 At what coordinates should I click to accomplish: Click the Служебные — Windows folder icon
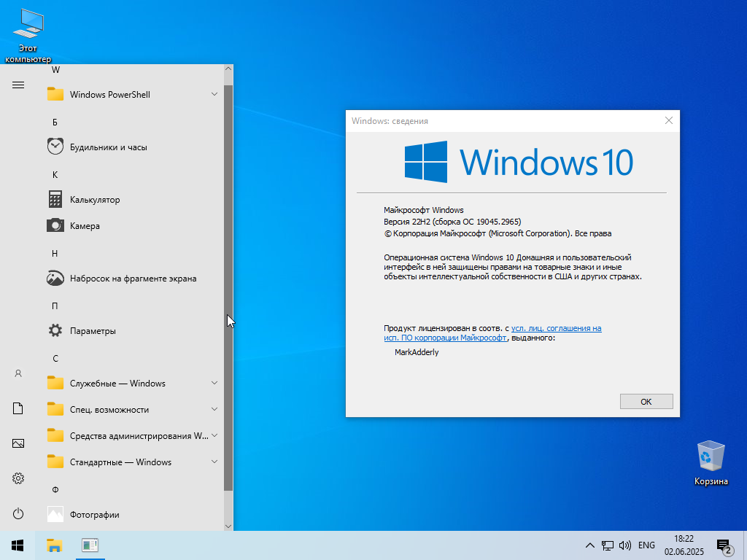click(55, 383)
